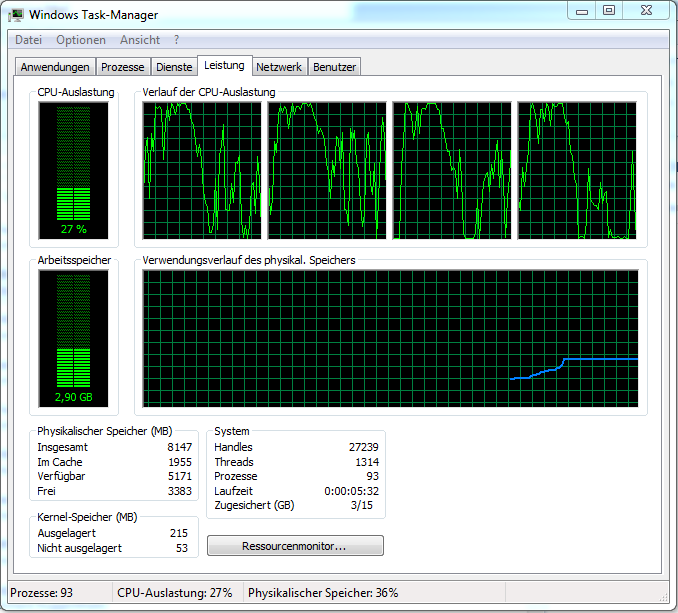
Task: Open the ? help menu
Action: coord(176,40)
